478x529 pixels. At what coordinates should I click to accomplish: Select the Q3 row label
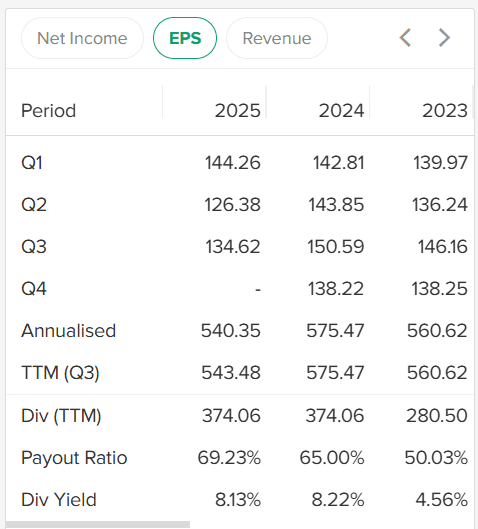[x=34, y=246]
